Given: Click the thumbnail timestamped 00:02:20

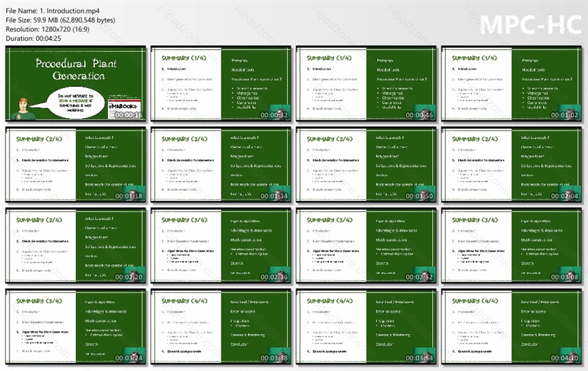Looking at the screenshot, I should [76, 246].
